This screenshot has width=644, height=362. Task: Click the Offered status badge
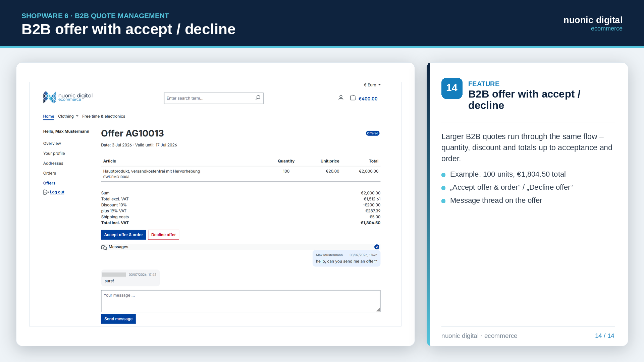coord(373,133)
